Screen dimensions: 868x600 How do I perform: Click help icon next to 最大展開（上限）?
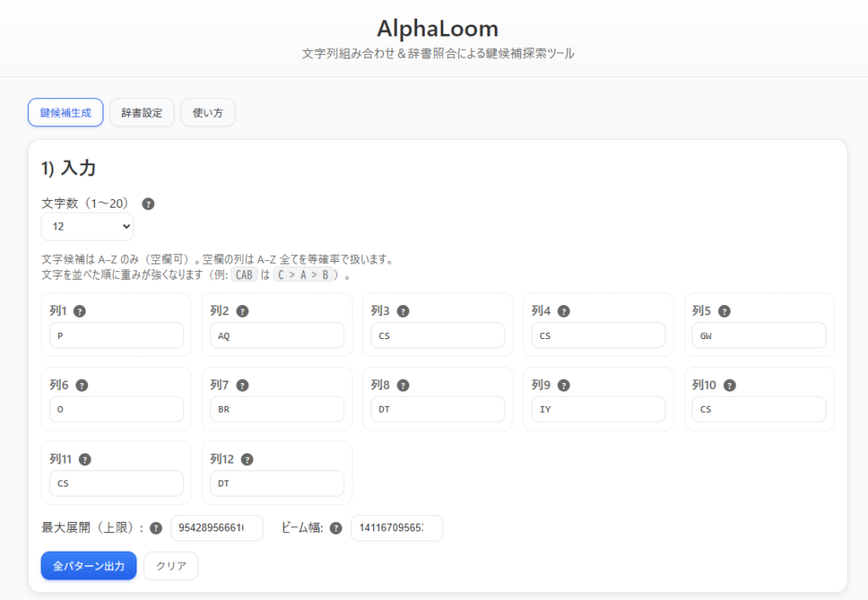[156, 528]
